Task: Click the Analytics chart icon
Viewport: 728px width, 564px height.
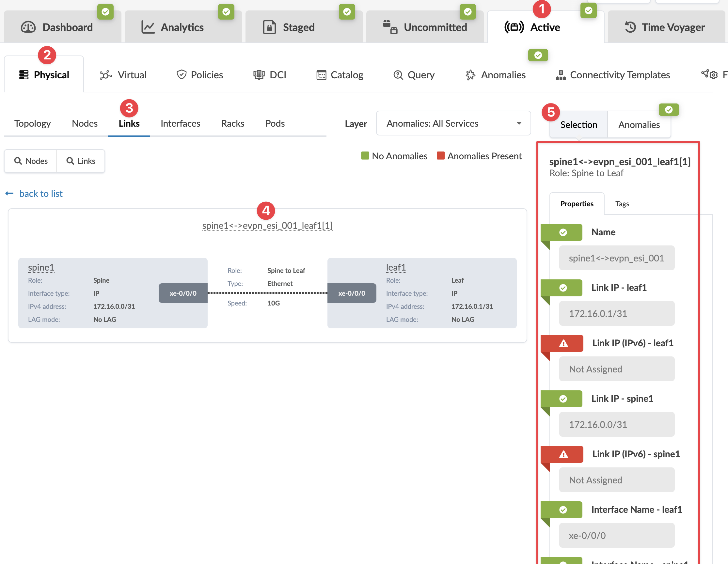Action: coord(148,27)
